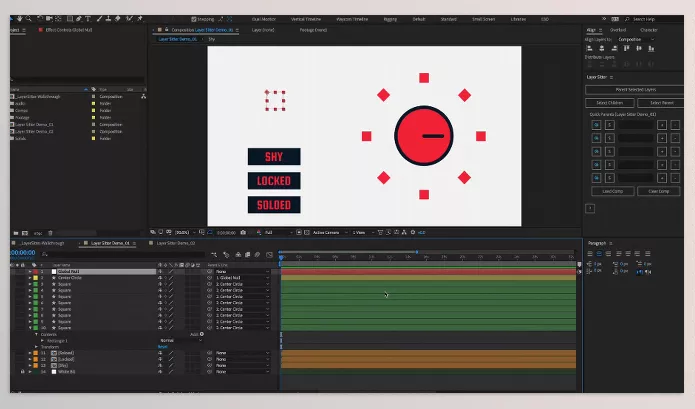This screenshot has width=695, height=409.
Task: Select the Pen tool
Action: pyautogui.click(x=78, y=19)
